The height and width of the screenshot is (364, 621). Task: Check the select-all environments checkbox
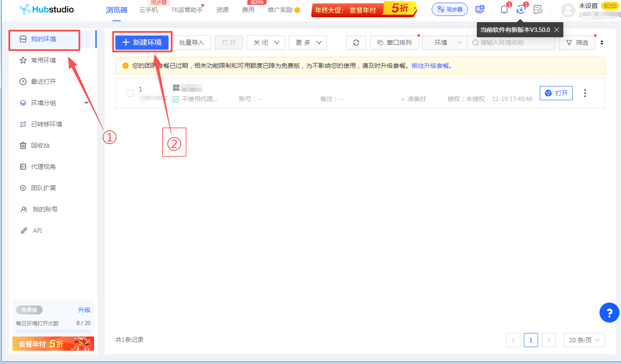coord(130,93)
